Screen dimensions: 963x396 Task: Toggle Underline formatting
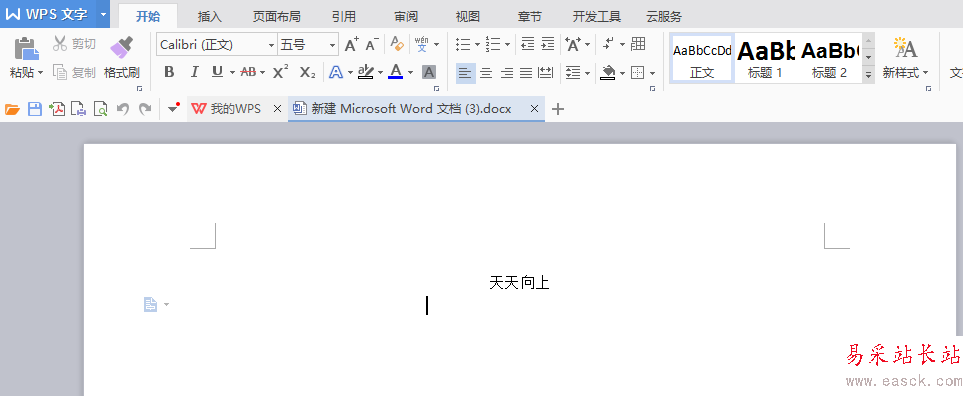217,72
